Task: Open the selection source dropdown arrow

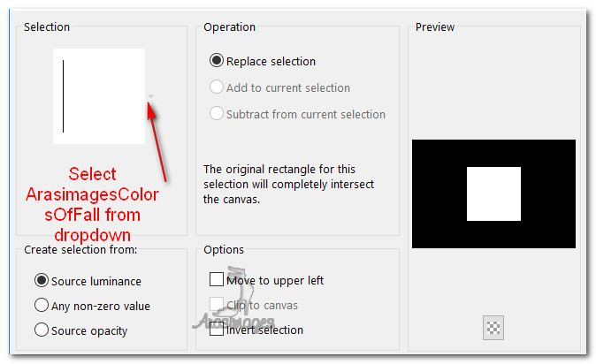Action: pos(151,95)
